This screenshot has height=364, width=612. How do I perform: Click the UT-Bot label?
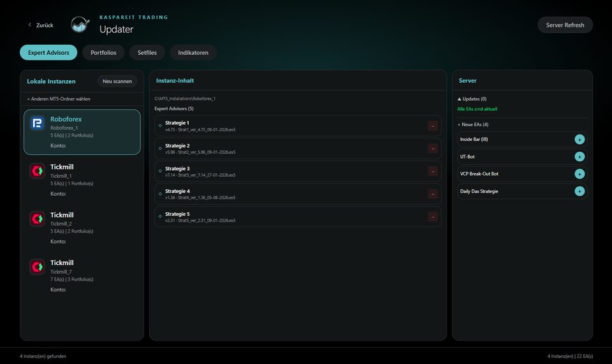click(467, 157)
